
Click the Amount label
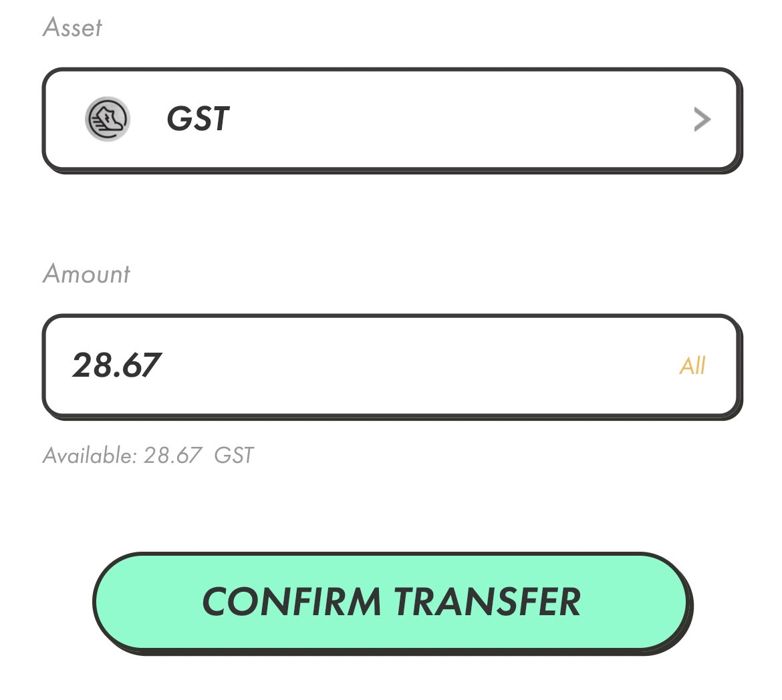(x=86, y=274)
